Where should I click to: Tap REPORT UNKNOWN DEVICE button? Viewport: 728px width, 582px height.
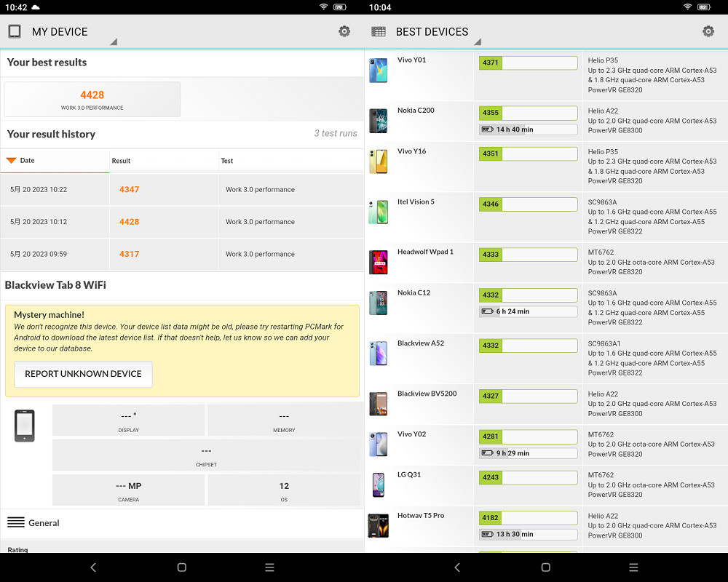click(x=83, y=374)
